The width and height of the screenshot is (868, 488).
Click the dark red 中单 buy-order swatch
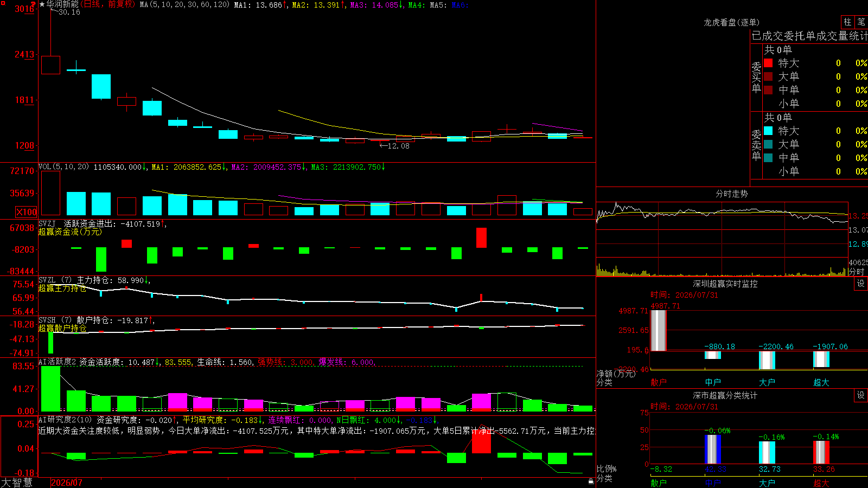click(x=768, y=90)
